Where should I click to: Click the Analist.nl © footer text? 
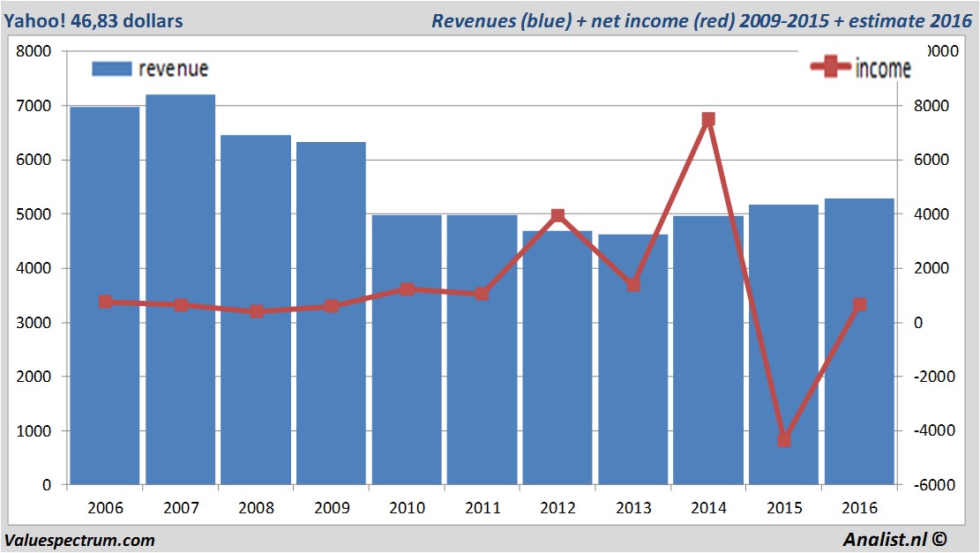895,539
